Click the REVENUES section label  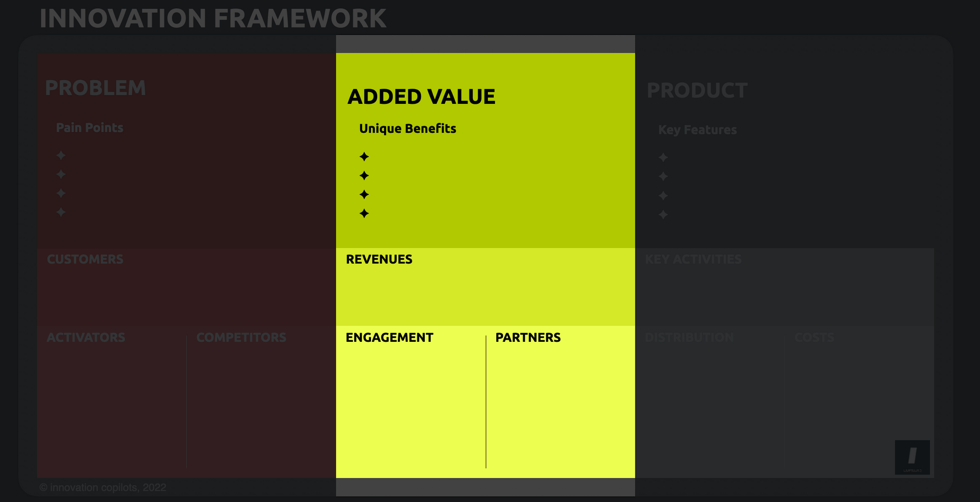379,259
